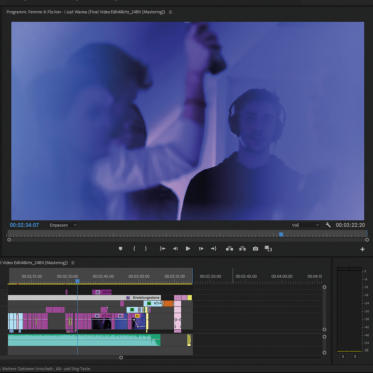
Task: Click the program monitor scrubber playhead
Action: (281, 235)
